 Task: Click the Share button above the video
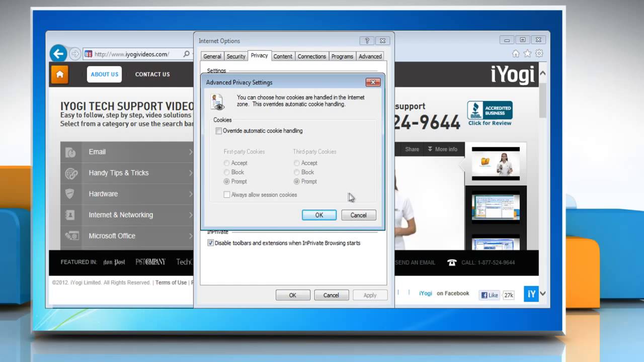coord(412,149)
